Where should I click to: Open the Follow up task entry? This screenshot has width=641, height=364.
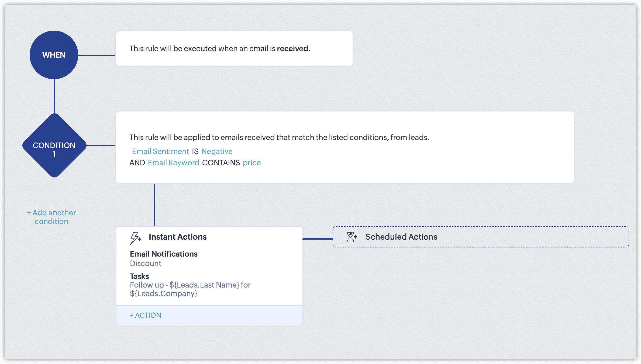click(190, 289)
